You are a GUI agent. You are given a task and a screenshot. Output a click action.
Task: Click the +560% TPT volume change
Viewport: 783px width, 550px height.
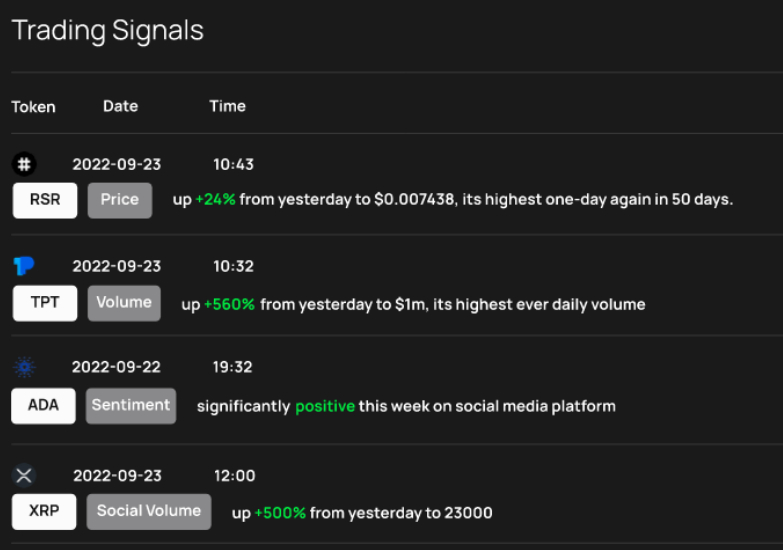pyautogui.click(x=229, y=304)
